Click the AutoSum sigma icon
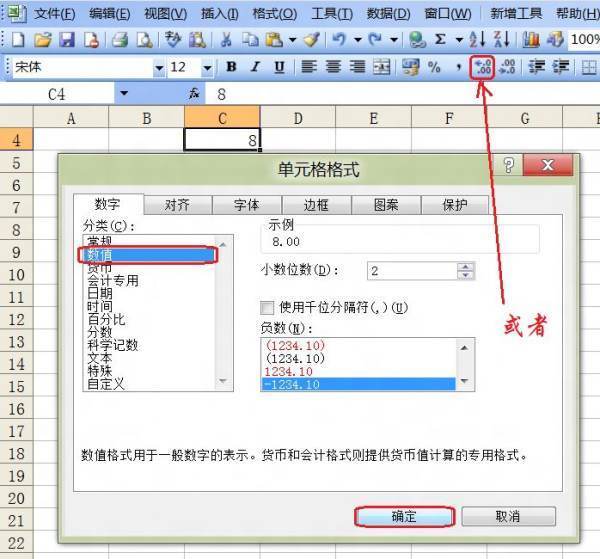 [440, 39]
